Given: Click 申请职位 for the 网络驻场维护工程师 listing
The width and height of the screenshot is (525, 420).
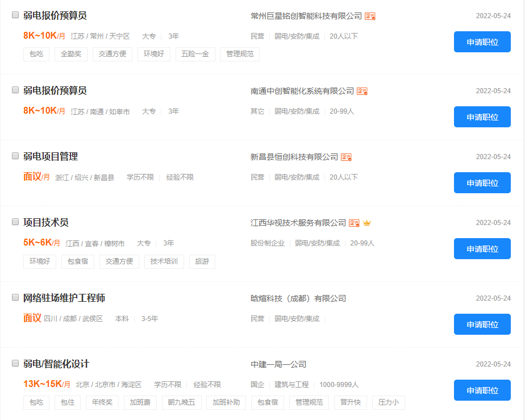Looking at the screenshot, I should [482, 325].
